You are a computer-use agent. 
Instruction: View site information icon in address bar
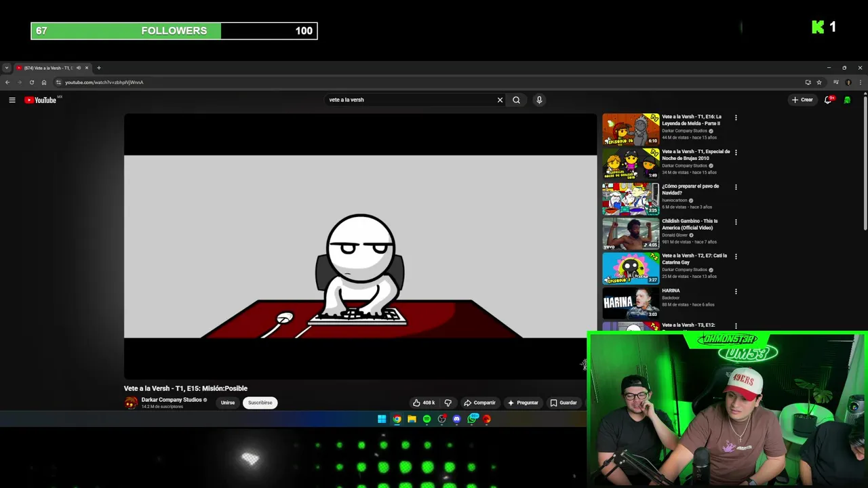coord(58,82)
